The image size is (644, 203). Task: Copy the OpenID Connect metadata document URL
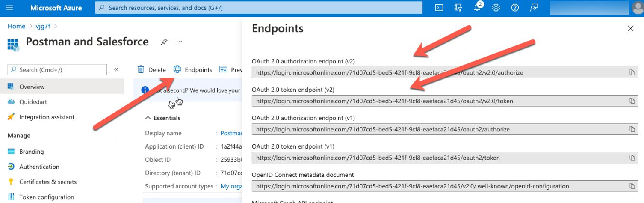click(x=632, y=186)
